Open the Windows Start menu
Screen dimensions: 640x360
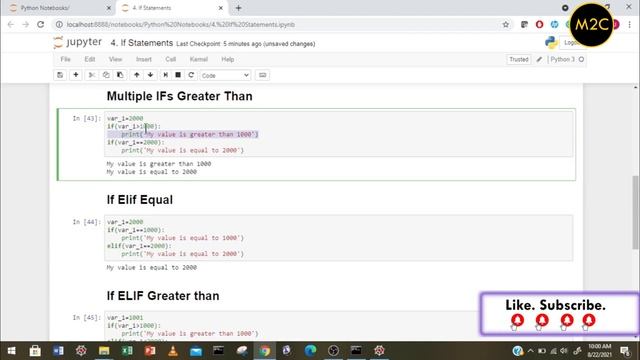(x=11, y=351)
